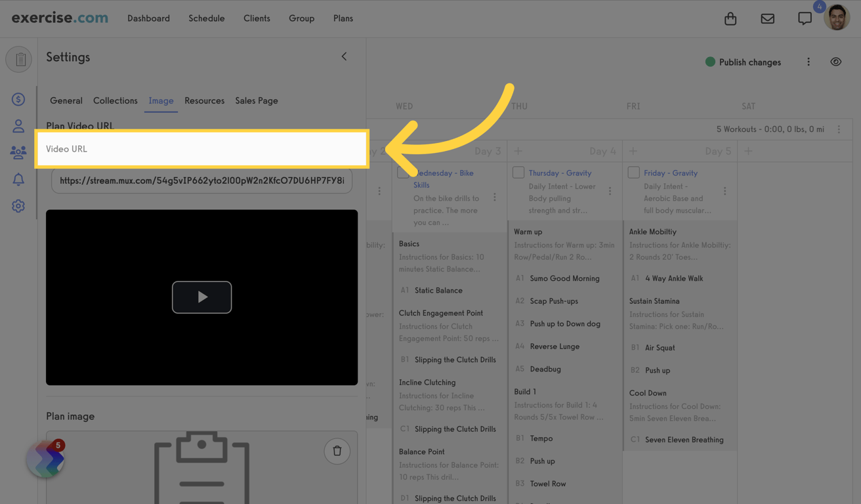Click the Publish changes button
Image resolution: width=861 pixels, height=504 pixels.
coord(742,61)
